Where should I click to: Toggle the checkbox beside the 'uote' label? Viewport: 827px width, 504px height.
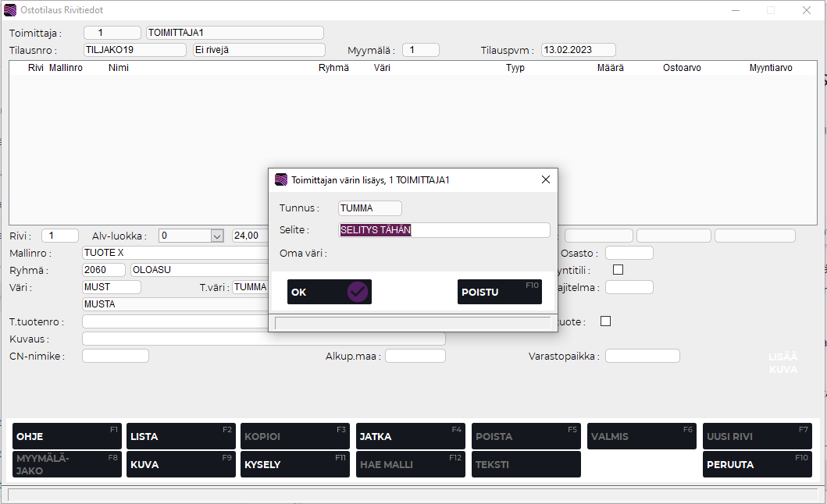pyautogui.click(x=604, y=321)
